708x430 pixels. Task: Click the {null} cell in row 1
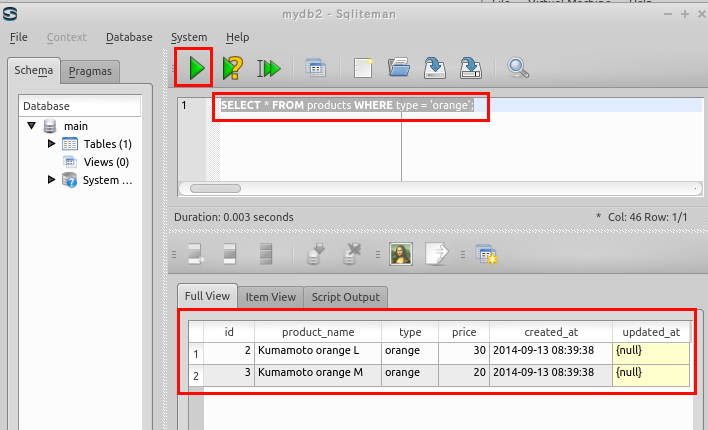coord(651,353)
